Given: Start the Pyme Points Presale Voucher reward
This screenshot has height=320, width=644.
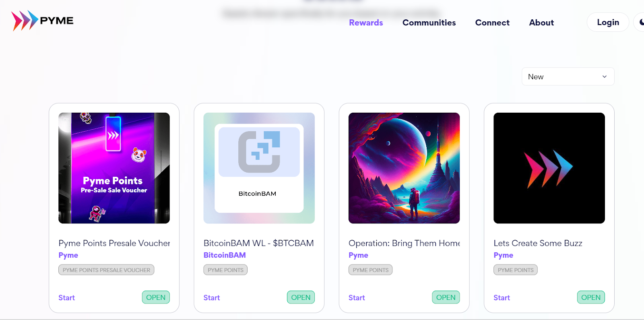Looking at the screenshot, I should [x=66, y=297].
